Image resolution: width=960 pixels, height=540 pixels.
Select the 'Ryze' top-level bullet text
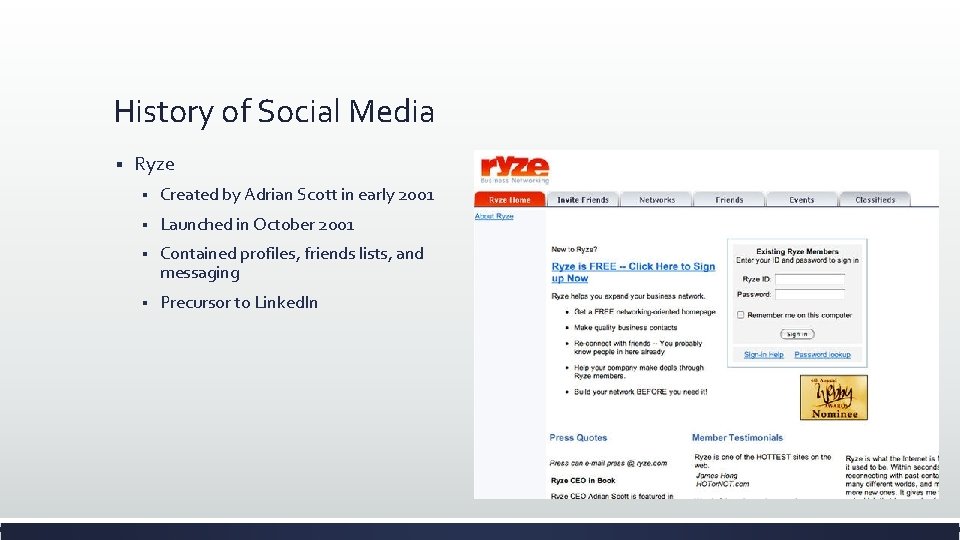[x=154, y=164]
